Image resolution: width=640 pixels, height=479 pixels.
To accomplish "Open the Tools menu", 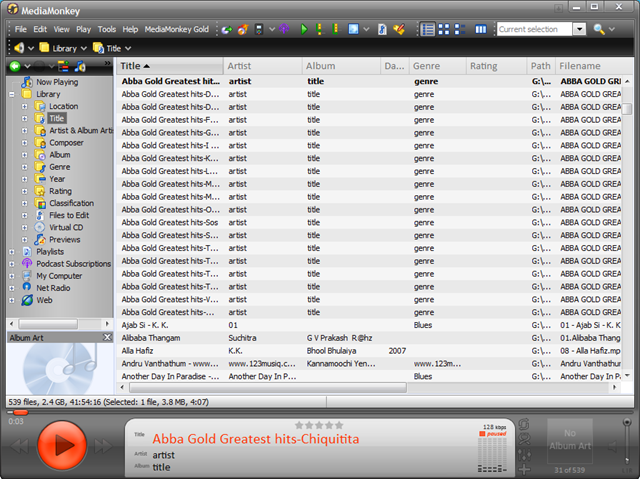I will [x=107, y=29].
